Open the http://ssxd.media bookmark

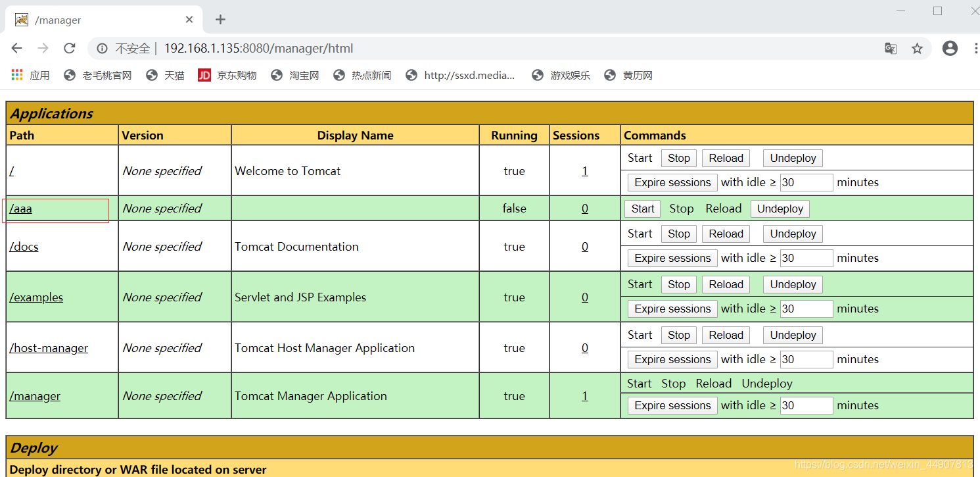click(x=461, y=75)
